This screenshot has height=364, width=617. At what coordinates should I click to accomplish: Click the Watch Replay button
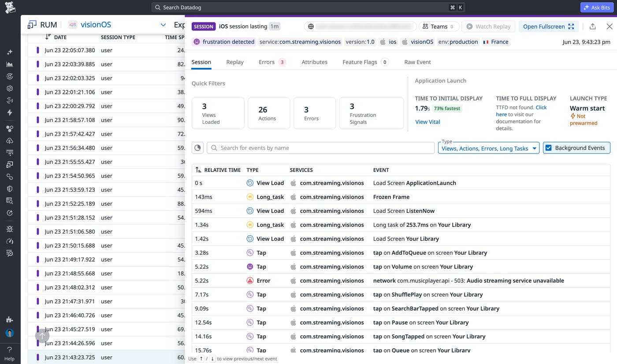click(x=488, y=26)
